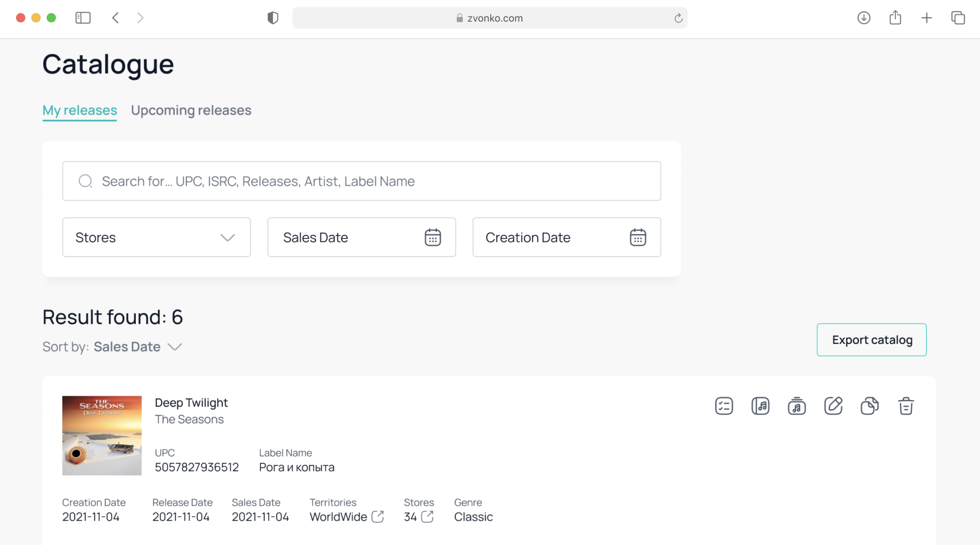The width and height of the screenshot is (980, 545).
Task: Toggle the Safari sidebar
Action: pyautogui.click(x=83, y=18)
